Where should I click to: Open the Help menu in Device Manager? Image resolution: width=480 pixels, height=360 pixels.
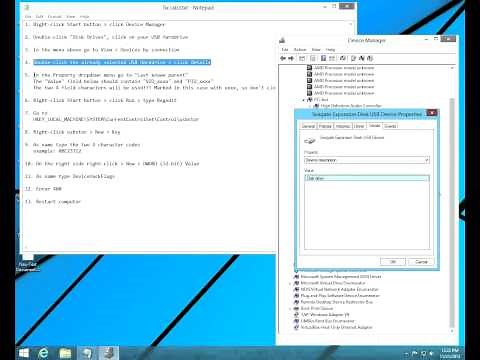tap(330, 50)
